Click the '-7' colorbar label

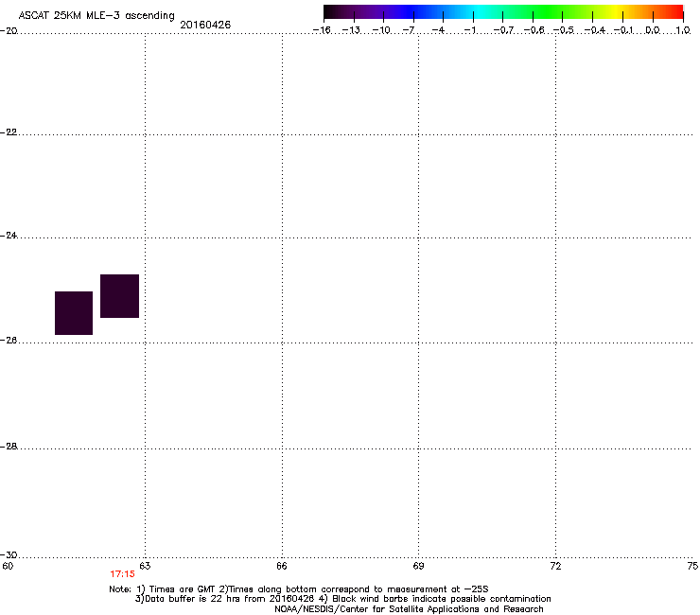tap(409, 30)
